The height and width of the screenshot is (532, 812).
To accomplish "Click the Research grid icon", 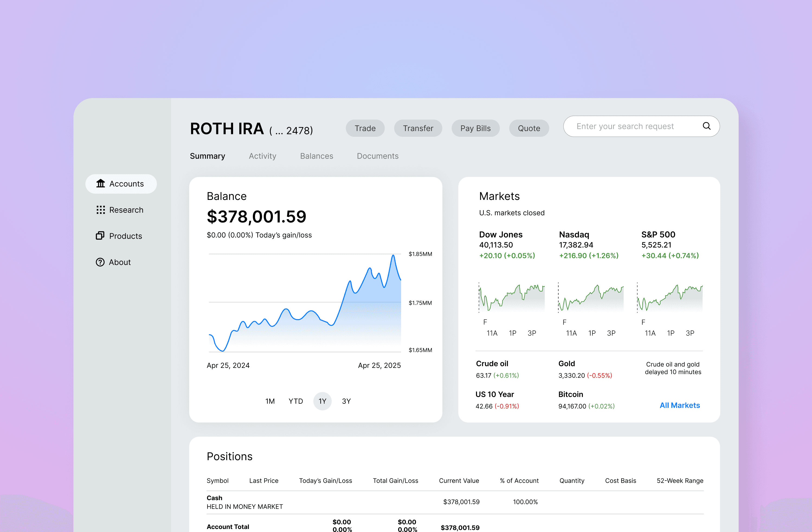I will coord(100,210).
